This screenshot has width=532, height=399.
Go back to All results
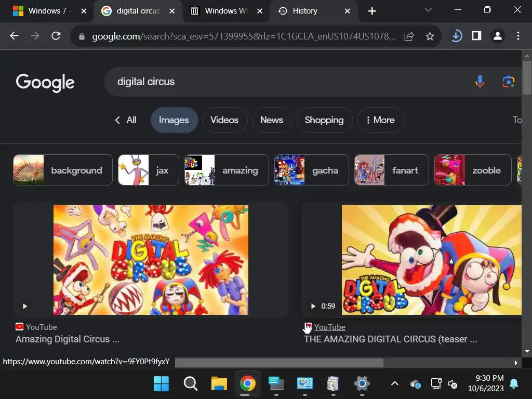[126, 120]
